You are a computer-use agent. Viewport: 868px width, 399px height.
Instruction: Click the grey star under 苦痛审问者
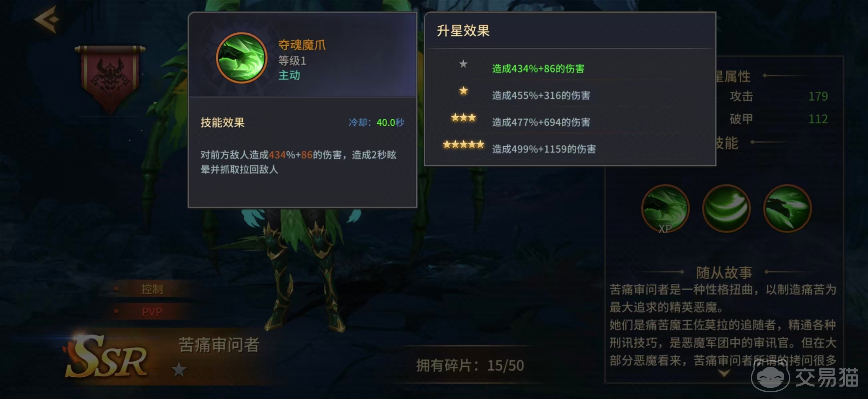tap(179, 370)
